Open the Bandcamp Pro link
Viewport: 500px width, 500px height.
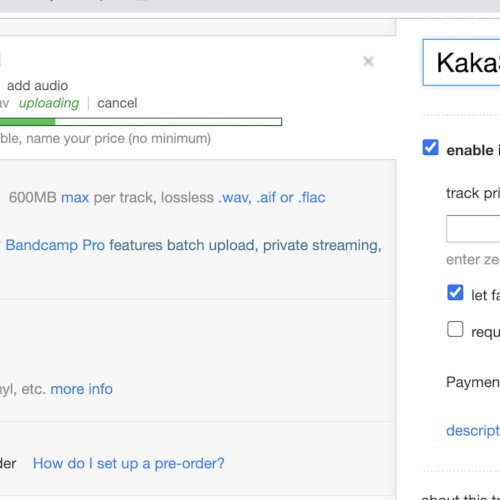(55, 245)
